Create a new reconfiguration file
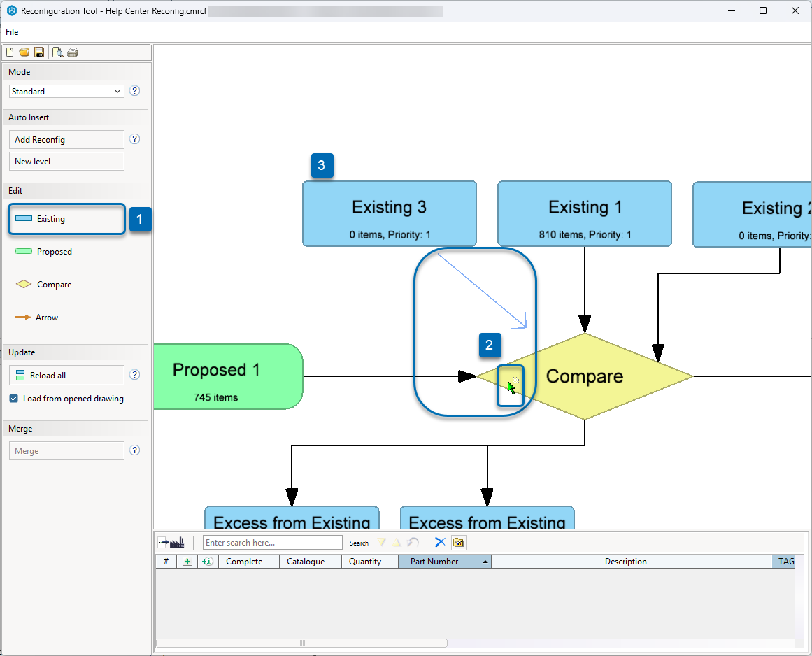 click(x=10, y=52)
